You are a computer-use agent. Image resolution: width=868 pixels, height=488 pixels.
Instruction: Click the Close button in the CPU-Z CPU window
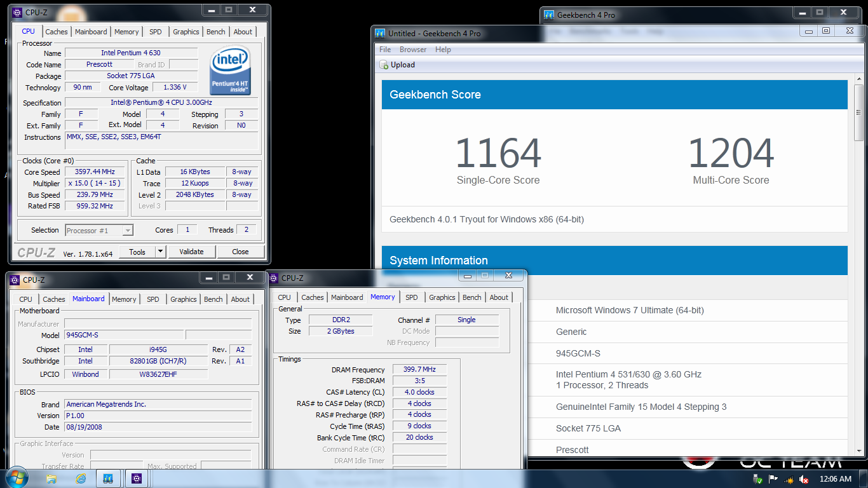(x=240, y=252)
